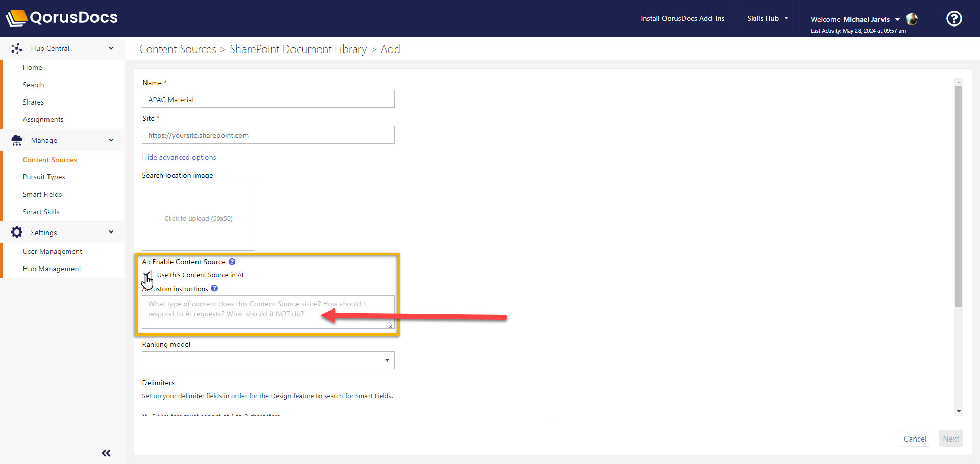
Task: Click the scrollbar down arrow
Action: coord(959,411)
